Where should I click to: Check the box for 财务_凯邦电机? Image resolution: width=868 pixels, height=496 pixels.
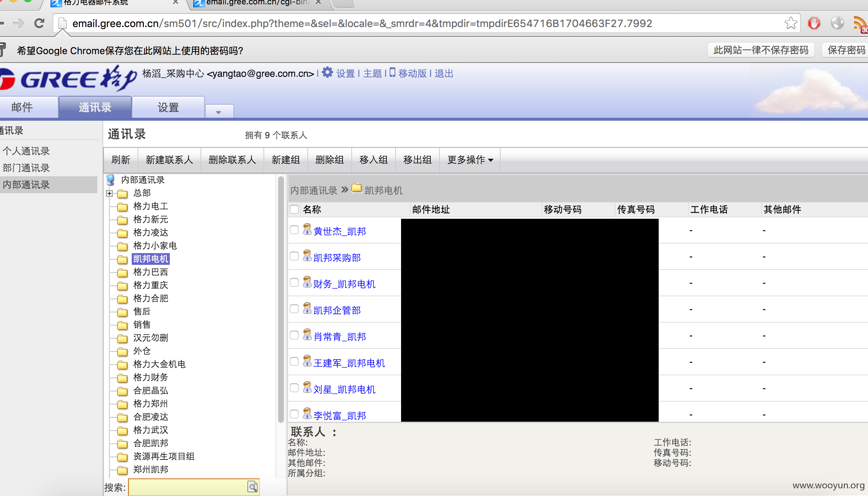(294, 282)
